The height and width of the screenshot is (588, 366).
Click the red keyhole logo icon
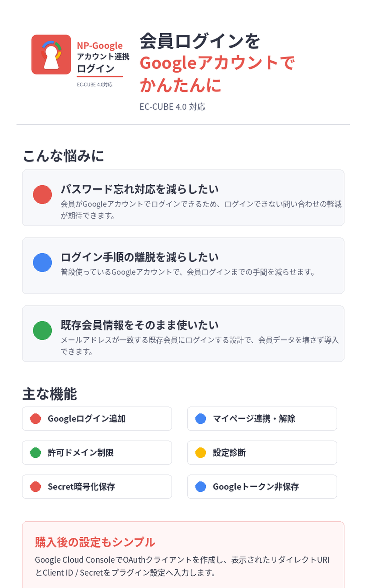[x=51, y=54]
